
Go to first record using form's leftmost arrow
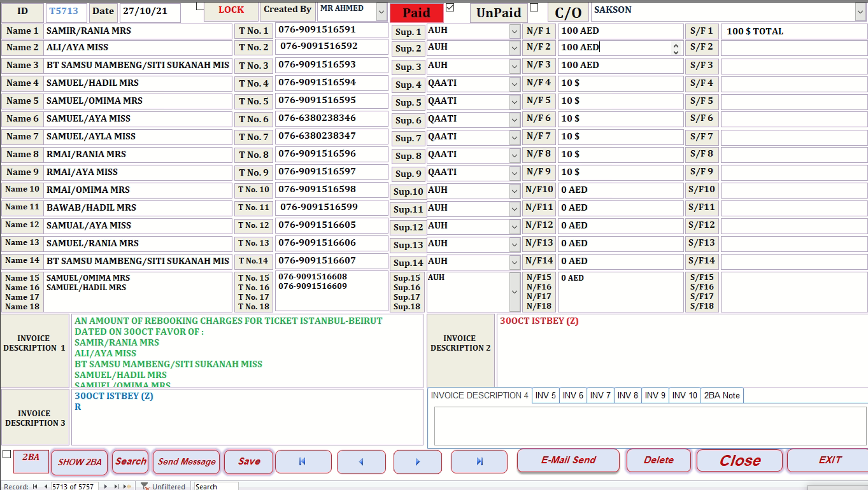[303, 461]
